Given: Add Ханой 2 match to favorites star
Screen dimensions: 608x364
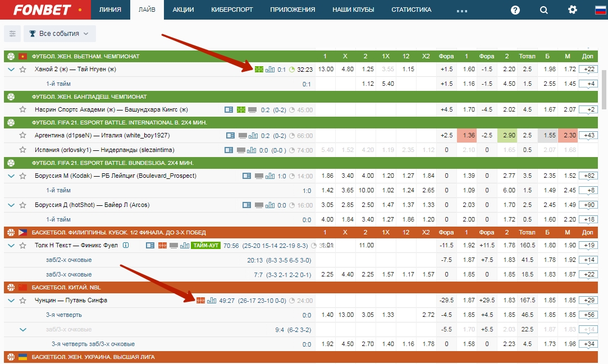Looking at the screenshot, I should (23, 70).
